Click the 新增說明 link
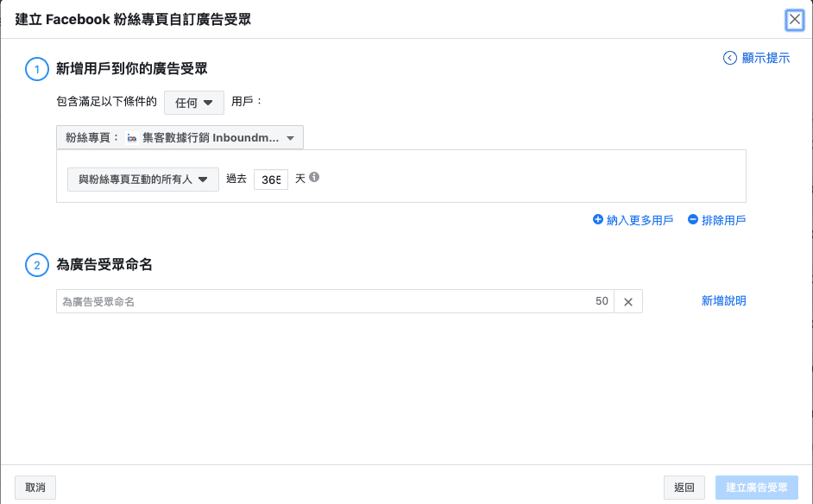 pos(723,301)
